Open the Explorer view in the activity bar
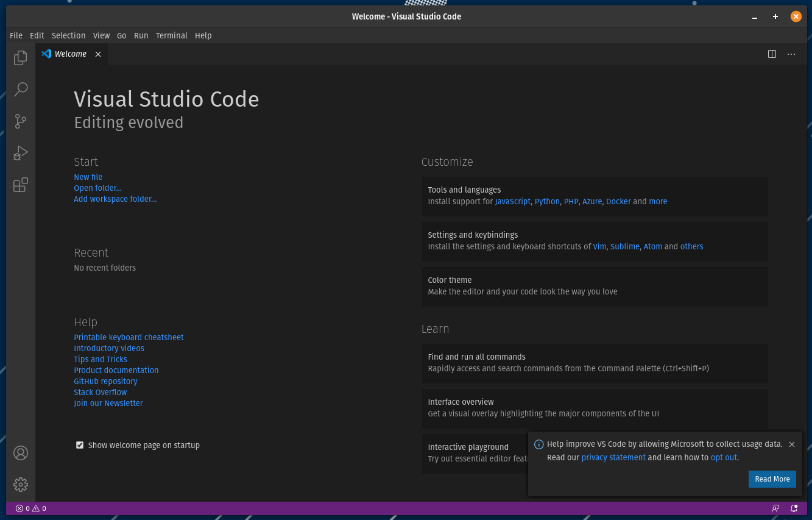812x520 pixels. coord(20,57)
